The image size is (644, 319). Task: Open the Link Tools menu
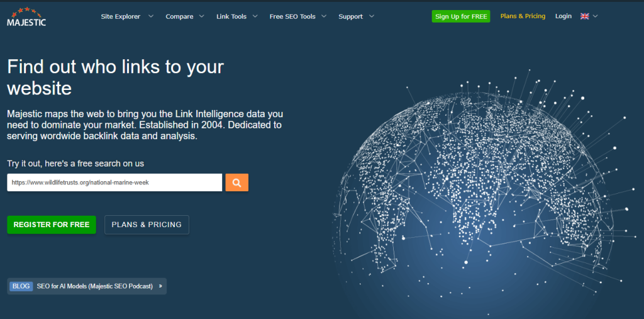coord(231,16)
